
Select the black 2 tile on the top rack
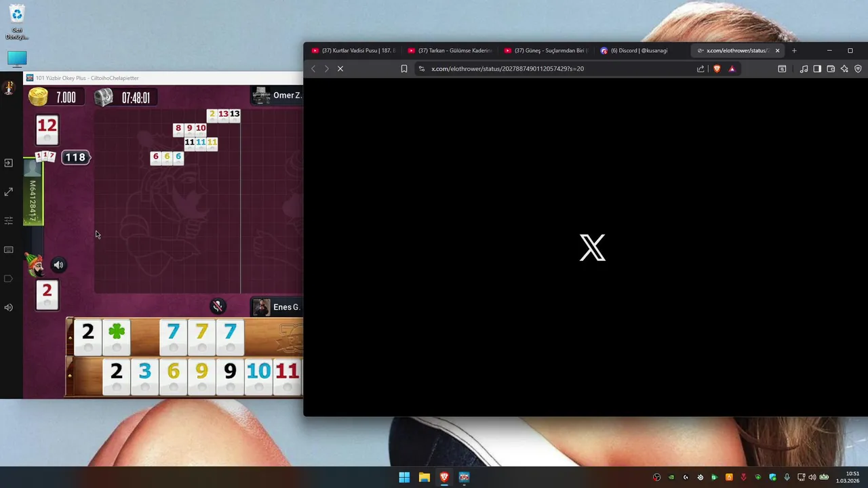click(x=88, y=336)
